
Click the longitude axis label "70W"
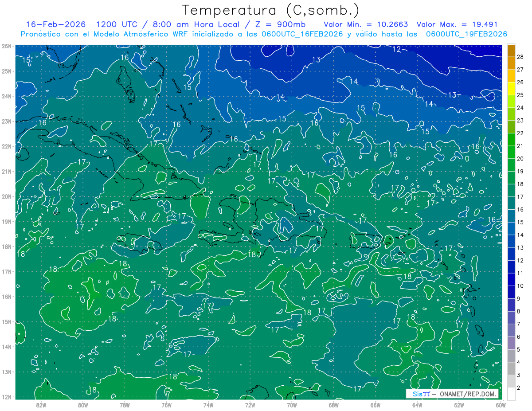point(292,405)
